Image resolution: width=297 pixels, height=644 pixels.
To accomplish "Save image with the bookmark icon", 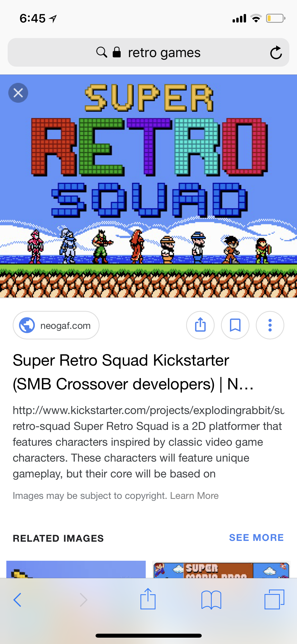I will (x=235, y=325).
